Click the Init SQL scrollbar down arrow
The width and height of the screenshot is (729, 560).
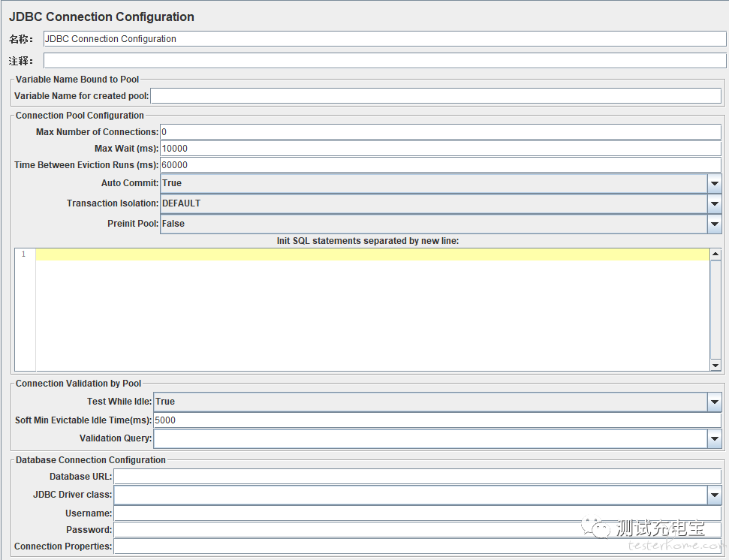click(715, 366)
